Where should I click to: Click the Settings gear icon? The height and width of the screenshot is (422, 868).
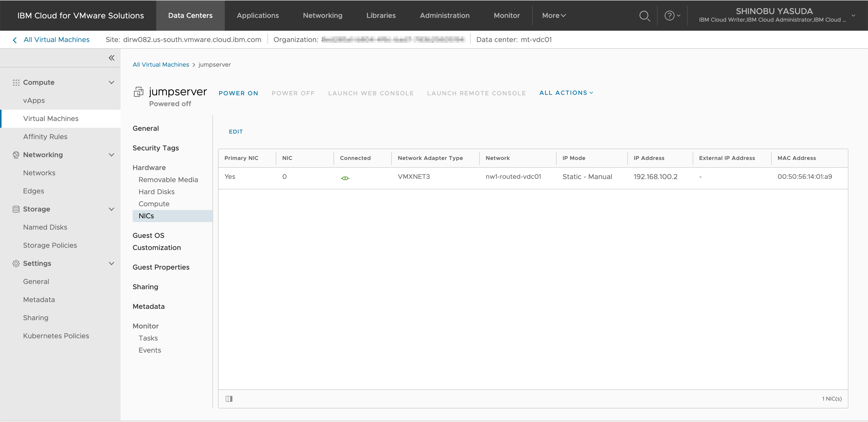click(16, 264)
